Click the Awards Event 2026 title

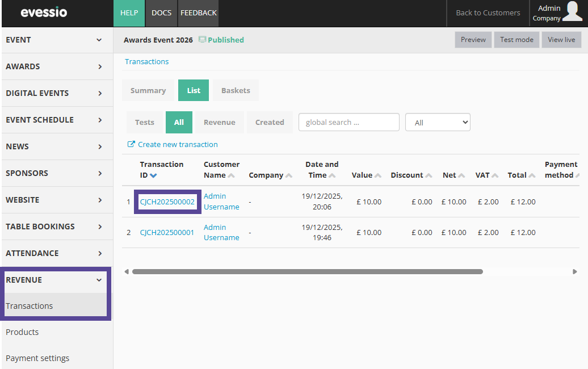point(158,40)
